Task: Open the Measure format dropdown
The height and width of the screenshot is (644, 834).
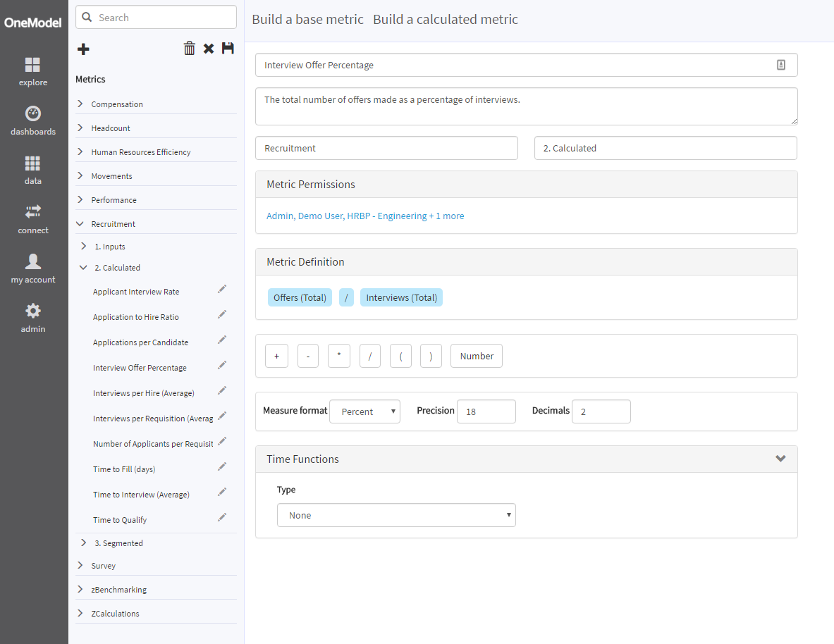Action: [x=364, y=411]
